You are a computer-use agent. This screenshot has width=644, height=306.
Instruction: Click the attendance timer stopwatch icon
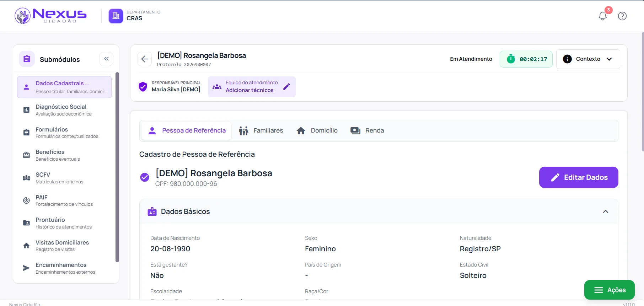click(x=511, y=59)
